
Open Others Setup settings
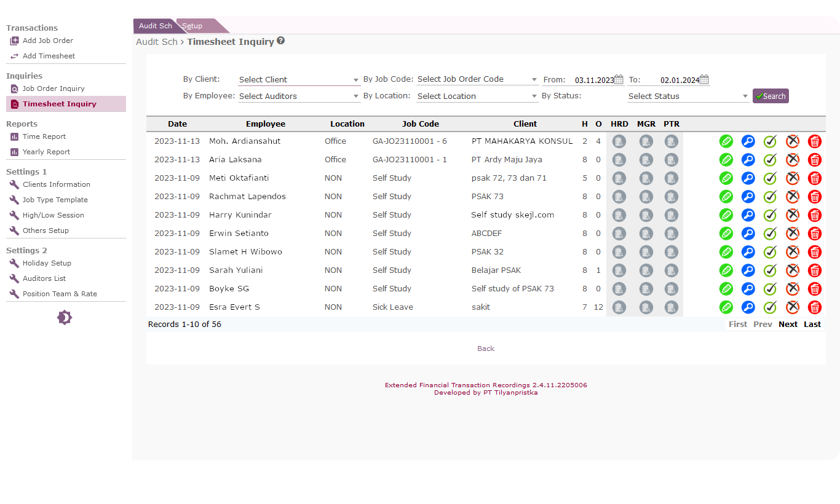(x=46, y=230)
